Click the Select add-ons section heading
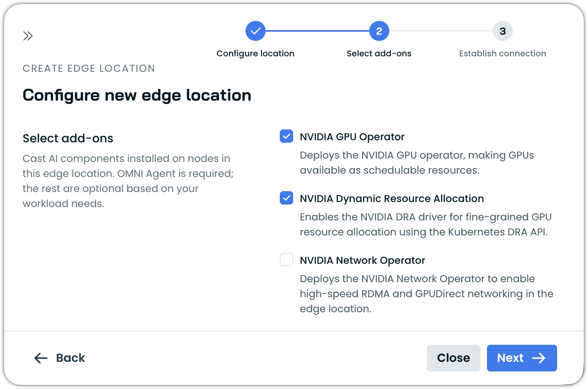 coord(68,138)
